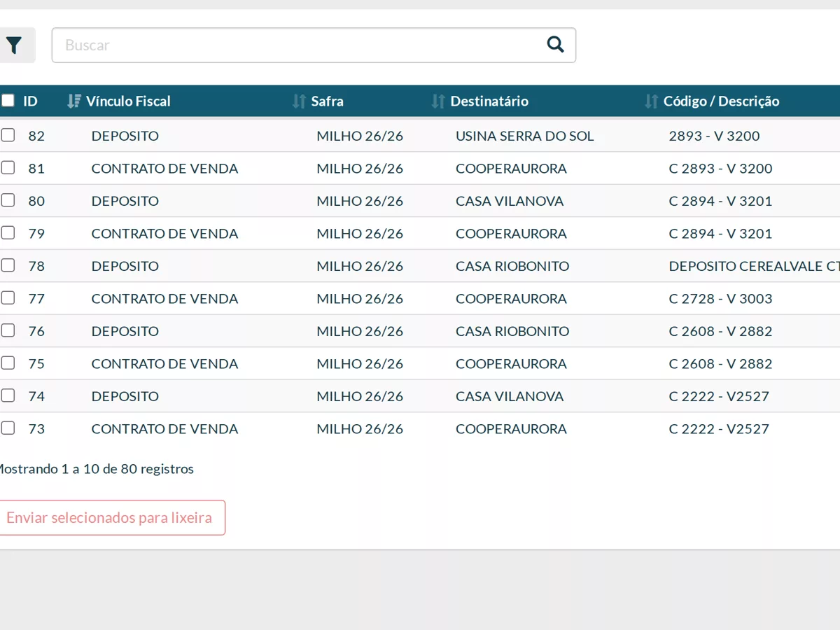Check the box for row ID 81
The image size is (840, 630).
click(x=8, y=168)
